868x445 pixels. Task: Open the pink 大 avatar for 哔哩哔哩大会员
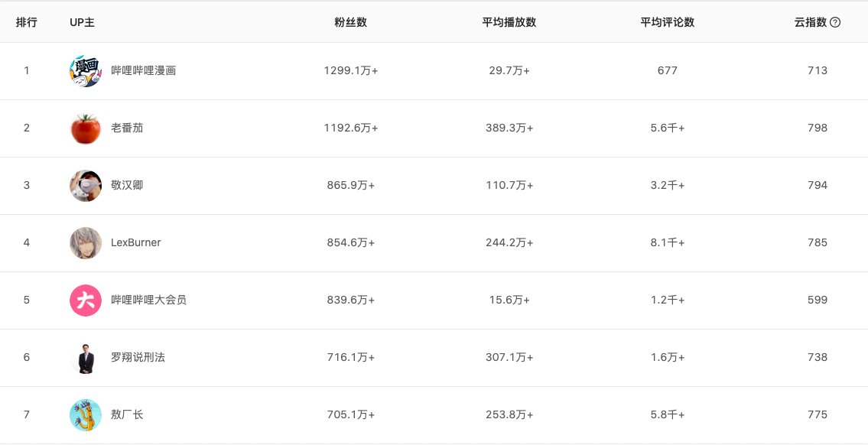click(x=85, y=300)
